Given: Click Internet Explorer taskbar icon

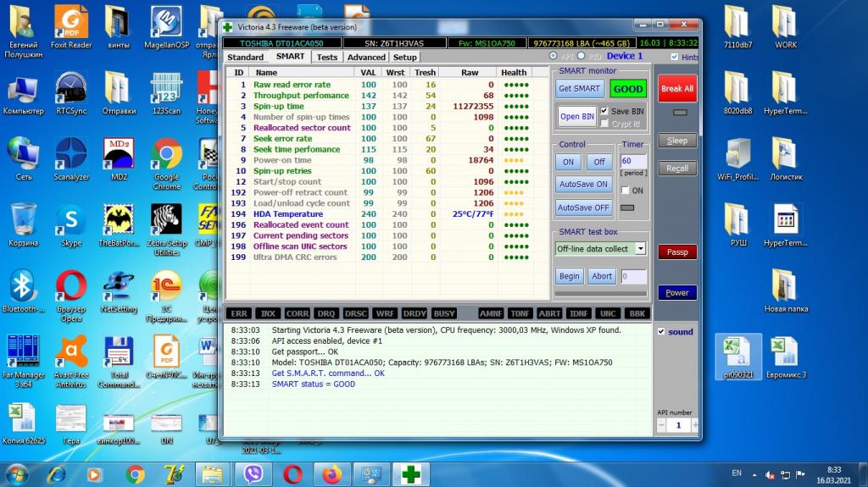Looking at the screenshot, I should tap(57, 474).
